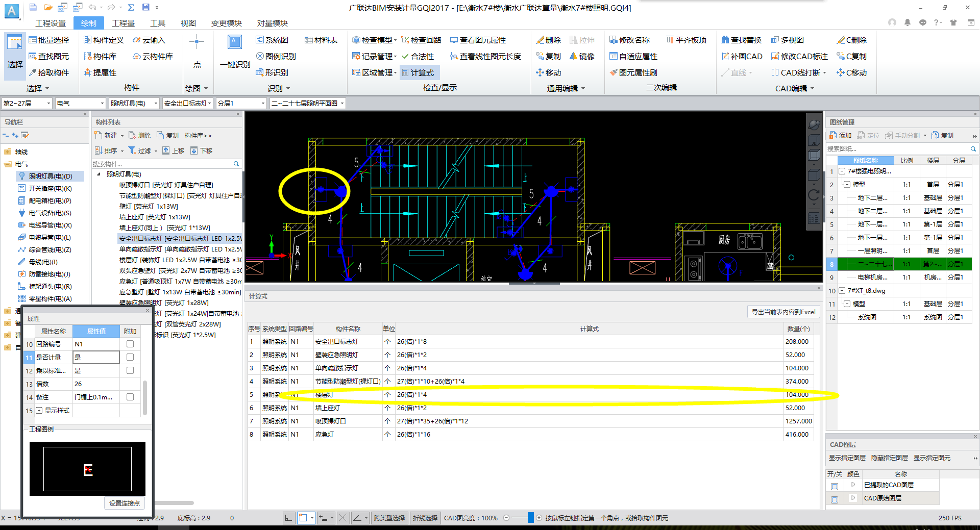Click 上移 in component list
Viewport: 980px width, 530px height.
coord(173,150)
